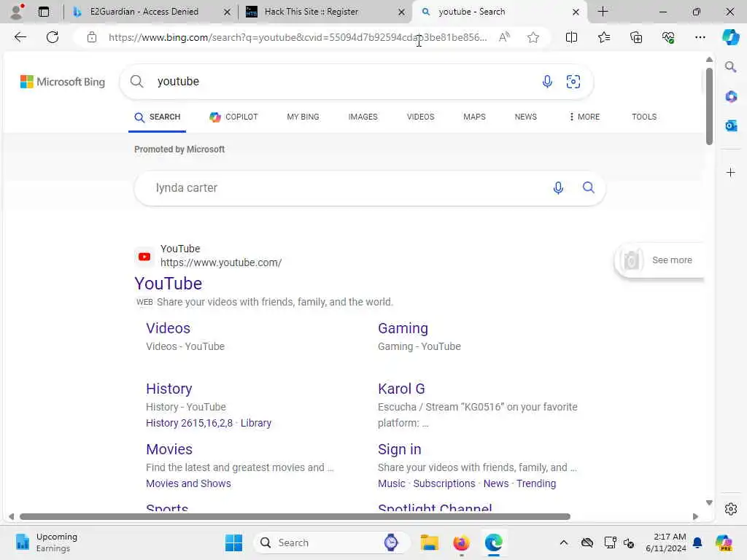Open the tab actions menu icon
The width and height of the screenshot is (747, 560).
pyautogui.click(x=43, y=12)
